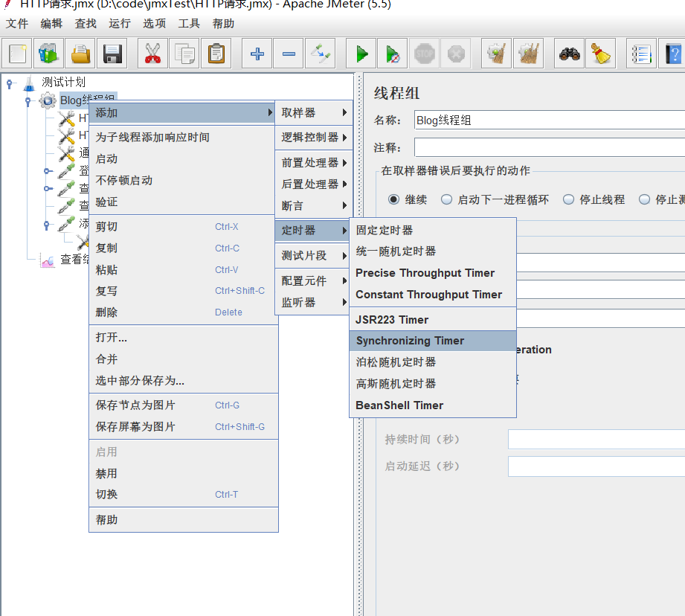The image size is (685, 616).
Task: Click 保存节点为图片 in context menu
Action: click(x=184, y=405)
